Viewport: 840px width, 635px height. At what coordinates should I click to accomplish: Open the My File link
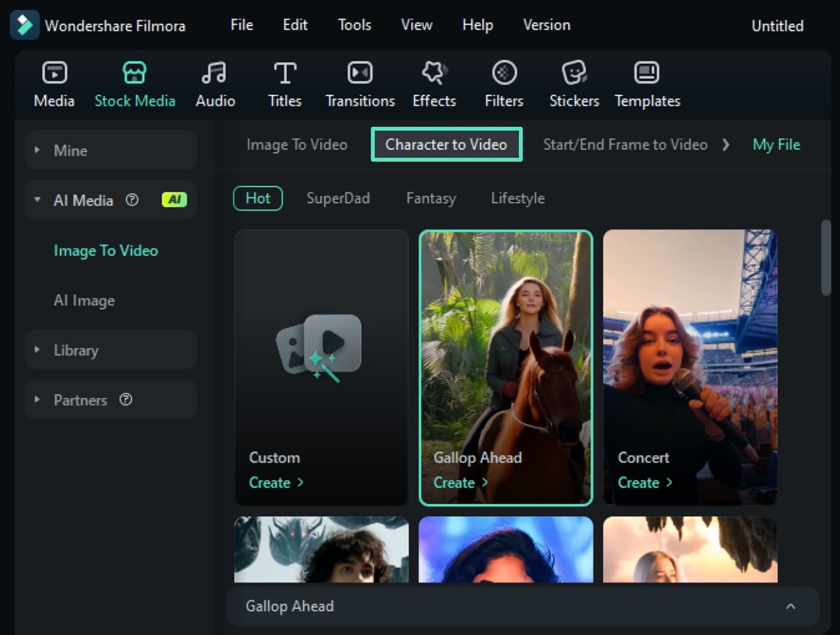776,144
